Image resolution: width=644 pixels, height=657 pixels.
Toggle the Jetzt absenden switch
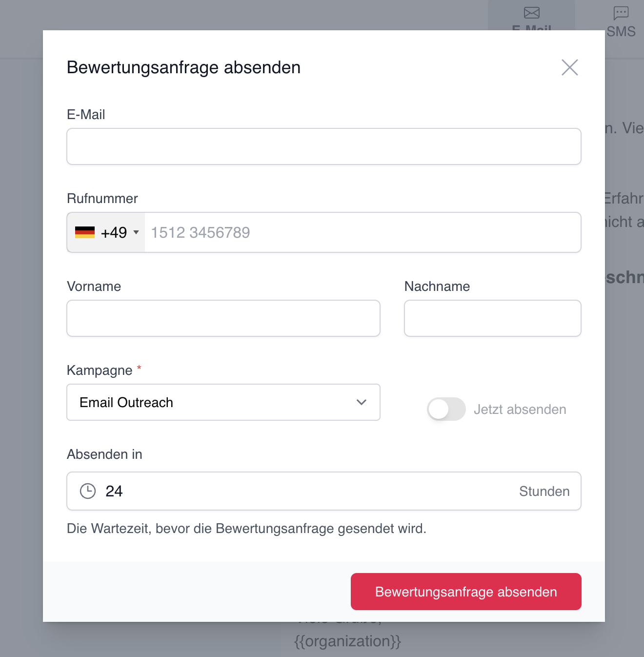tap(446, 409)
